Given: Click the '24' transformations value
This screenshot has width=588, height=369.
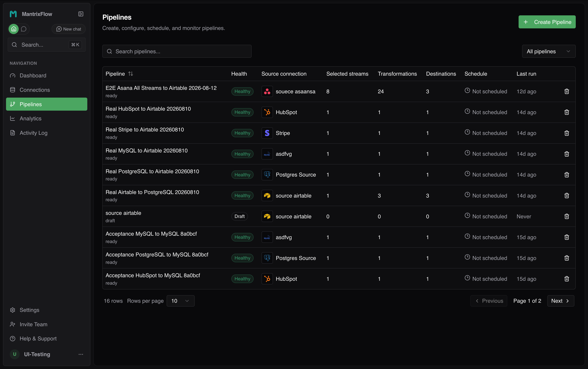Looking at the screenshot, I should [x=381, y=92].
